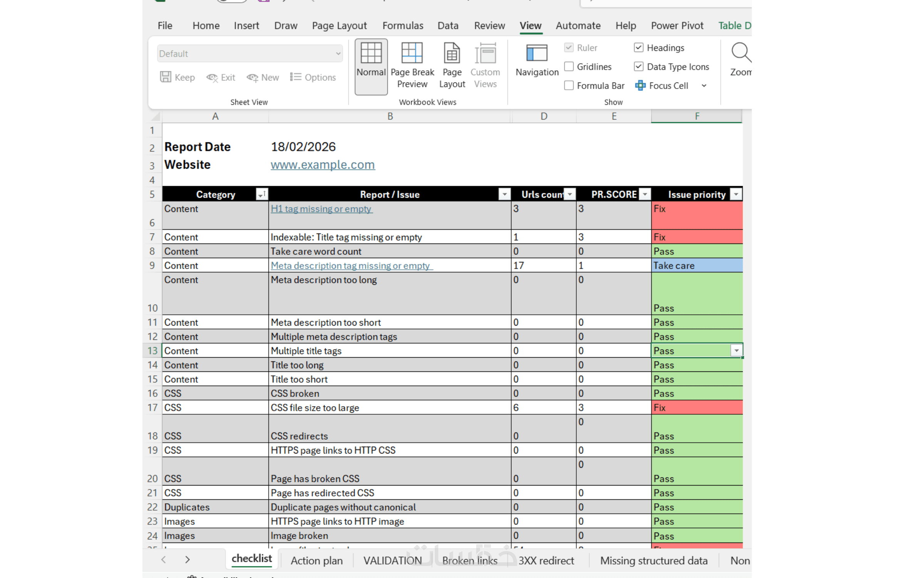Open the Issue priority filter dropdown
The width and height of the screenshot is (924, 578).
tap(736, 194)
